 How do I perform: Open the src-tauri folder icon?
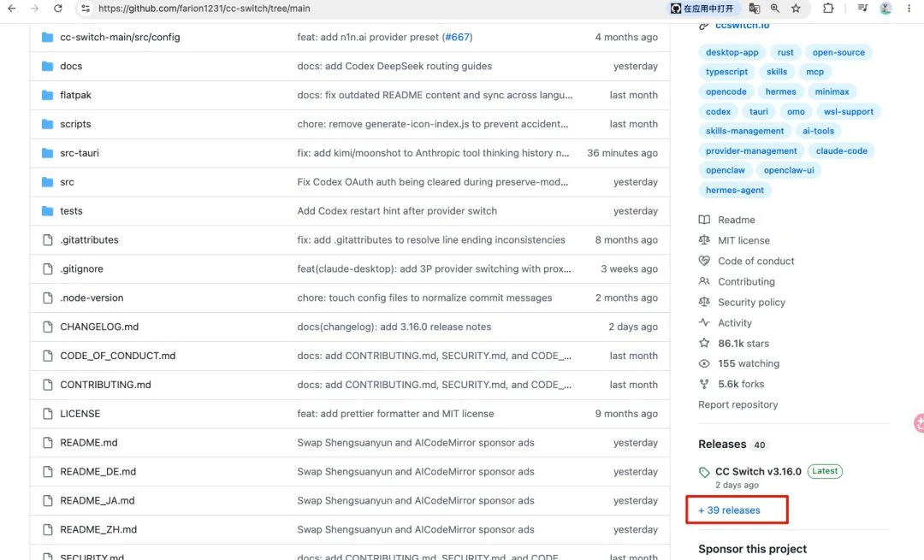[48, 152]
